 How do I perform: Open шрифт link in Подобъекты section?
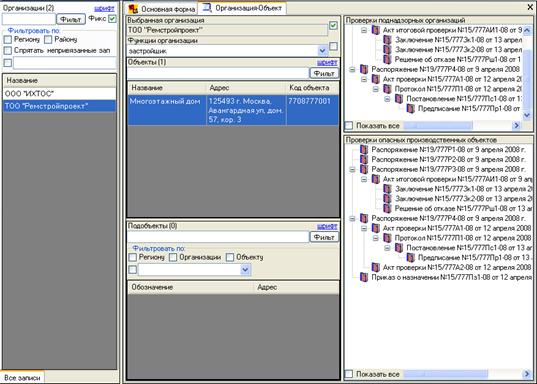(x=327, y=226)
